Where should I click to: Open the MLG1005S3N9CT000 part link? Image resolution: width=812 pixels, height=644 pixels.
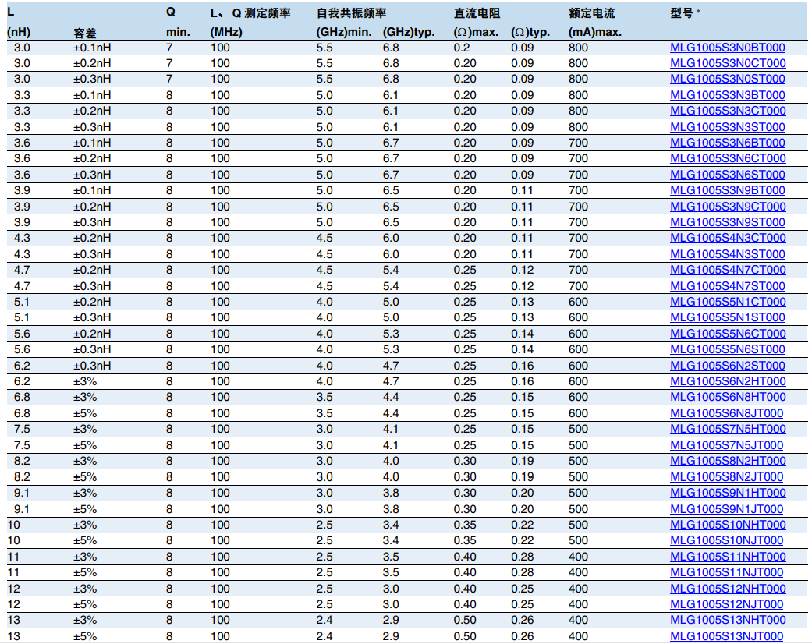[728, 207]
